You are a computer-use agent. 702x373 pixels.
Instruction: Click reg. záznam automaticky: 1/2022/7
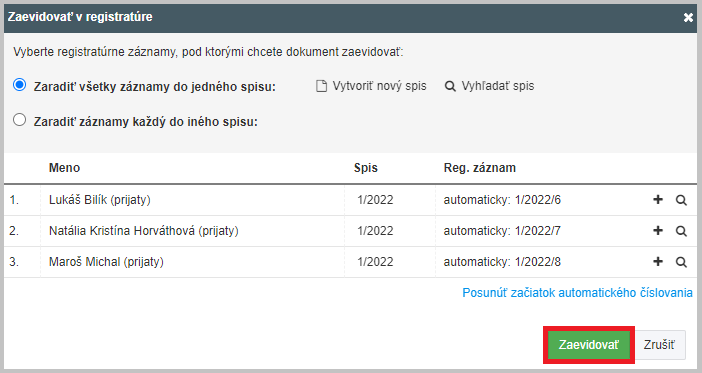coord(502,231)
